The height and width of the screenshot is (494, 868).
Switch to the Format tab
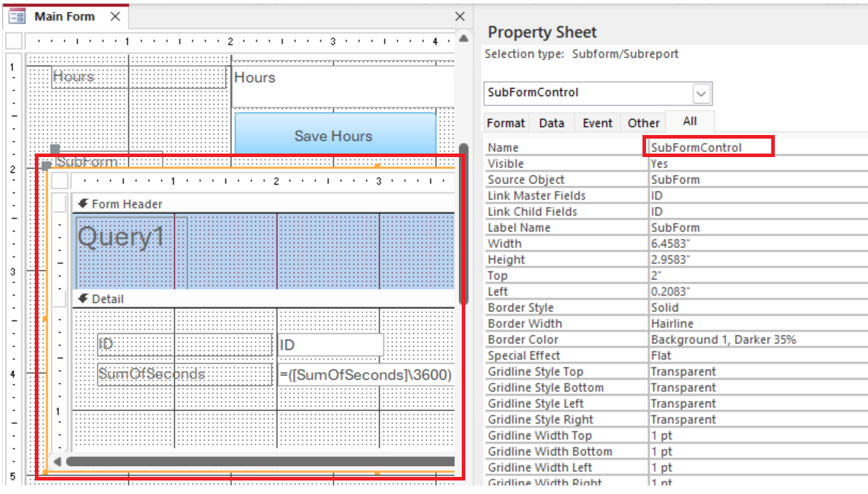506,123
